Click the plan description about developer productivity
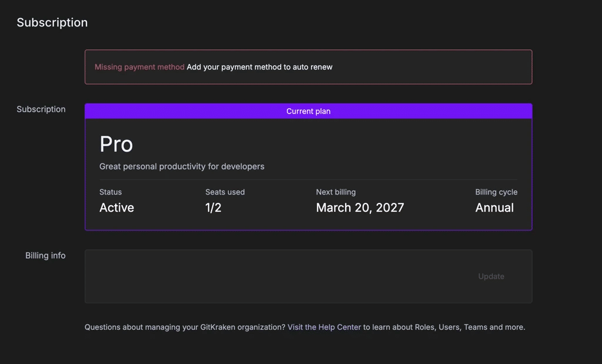The height and width of the screenshot is (364, 602). (182, 166)
